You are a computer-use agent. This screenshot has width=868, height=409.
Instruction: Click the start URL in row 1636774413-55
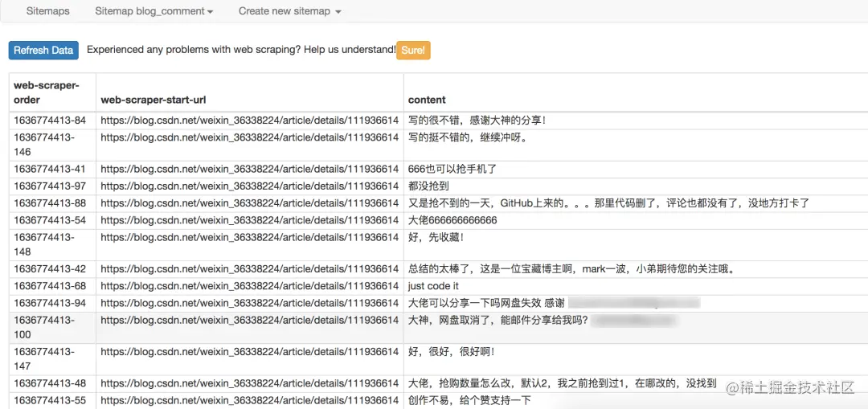click(250, 400)
